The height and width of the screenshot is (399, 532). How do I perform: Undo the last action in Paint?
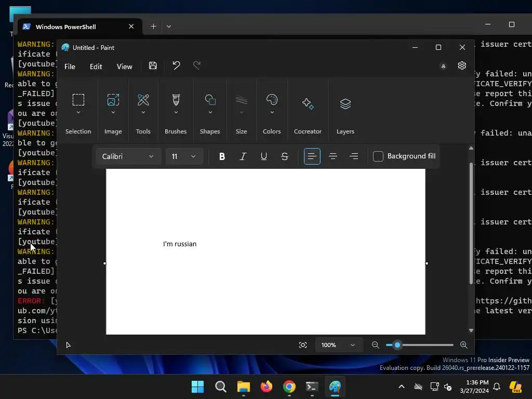176,65
